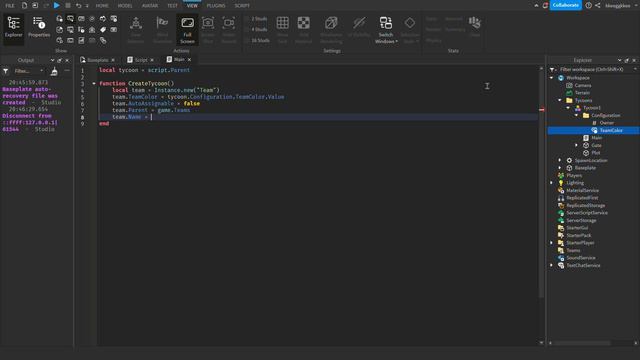Select the 4 Studs grid option
This screenshot has width=640, height=360.
(x=259, y=29)
